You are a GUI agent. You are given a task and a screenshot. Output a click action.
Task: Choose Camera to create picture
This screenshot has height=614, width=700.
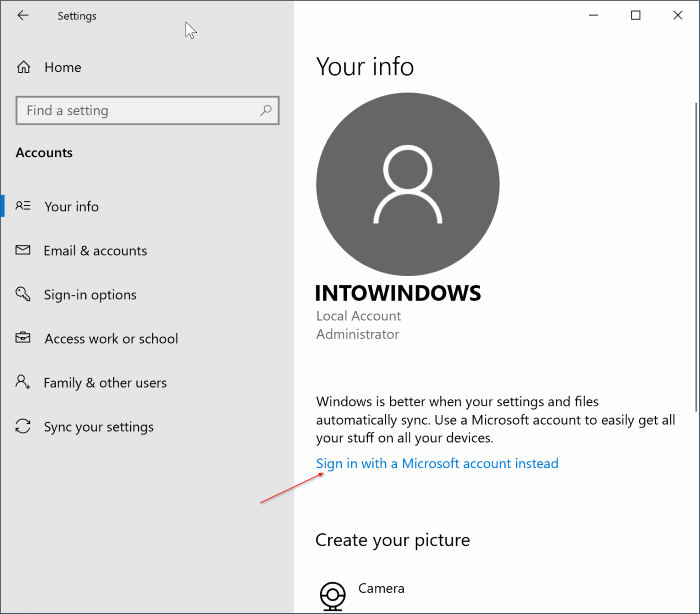point(381,589)
